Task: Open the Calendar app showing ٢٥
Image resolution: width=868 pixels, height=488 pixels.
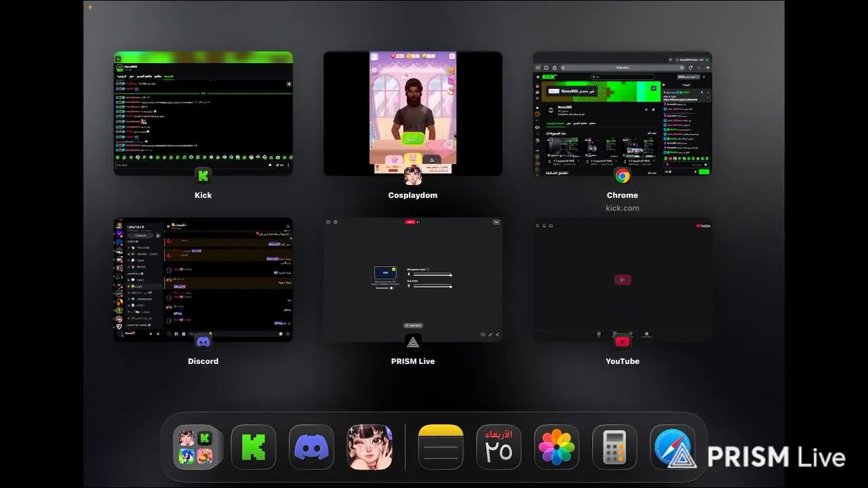Action: point(498,447)
